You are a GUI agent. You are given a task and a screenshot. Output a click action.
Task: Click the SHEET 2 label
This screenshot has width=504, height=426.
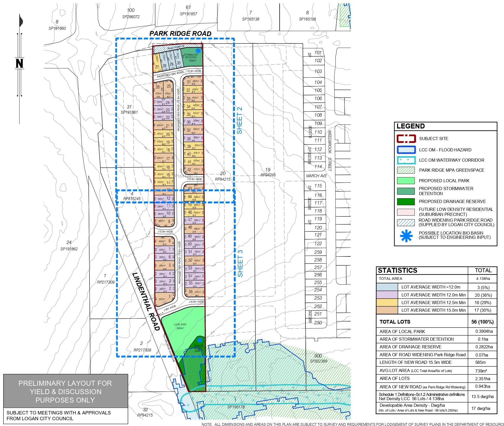tap(239, 123)
